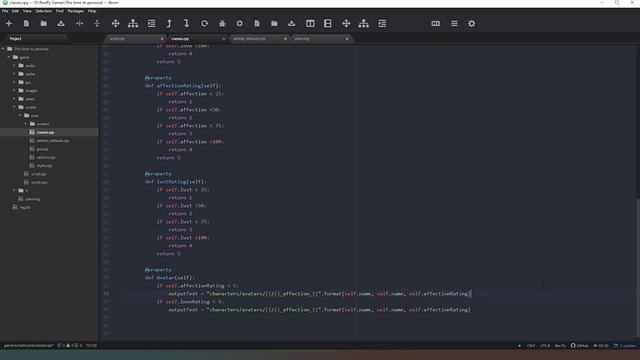Click the update notification in status bar
The image size is (640, 360).
[x=625, y=346]
